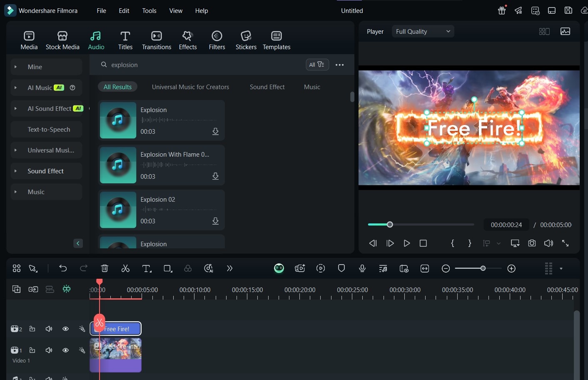Select the All Results filter
The width and height of the screenshot is (588, 380).
coord(117,87)
